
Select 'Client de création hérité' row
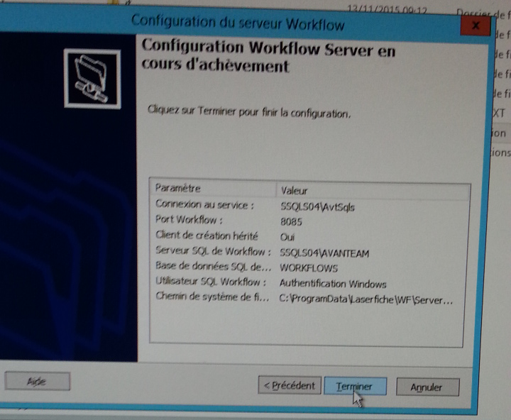tap(309, 236)
